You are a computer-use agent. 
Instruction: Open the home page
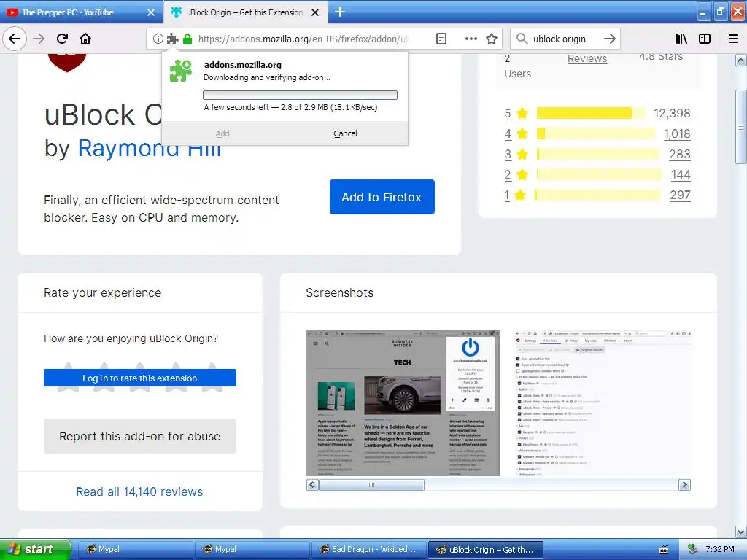85,39
